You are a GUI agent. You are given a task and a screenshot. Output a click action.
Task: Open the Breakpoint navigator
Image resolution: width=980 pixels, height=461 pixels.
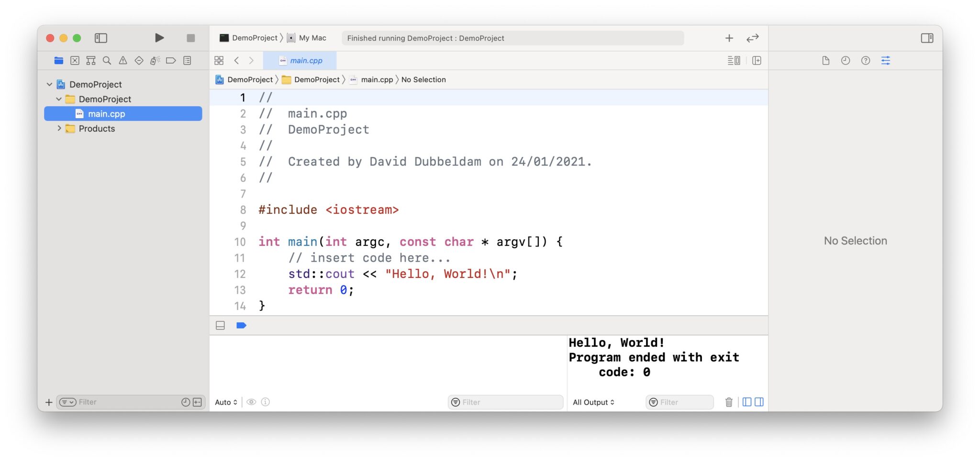[171, 60]
